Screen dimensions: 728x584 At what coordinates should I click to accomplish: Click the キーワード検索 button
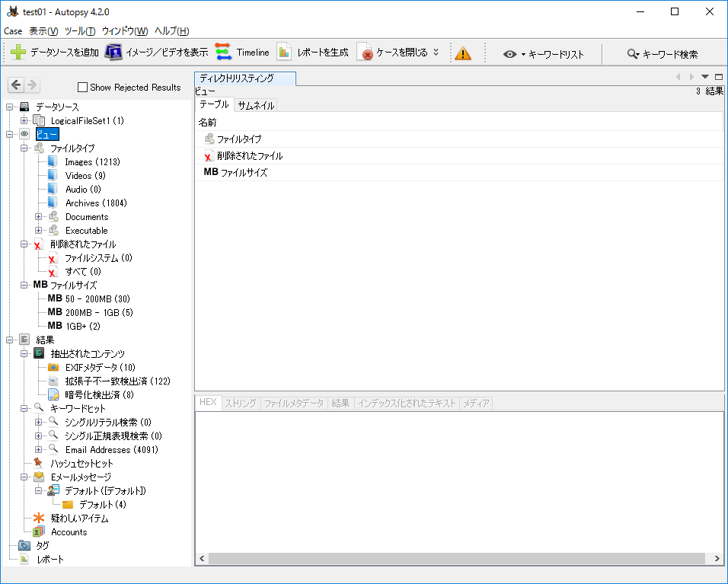pyautogui.click(x=662, y=54)
